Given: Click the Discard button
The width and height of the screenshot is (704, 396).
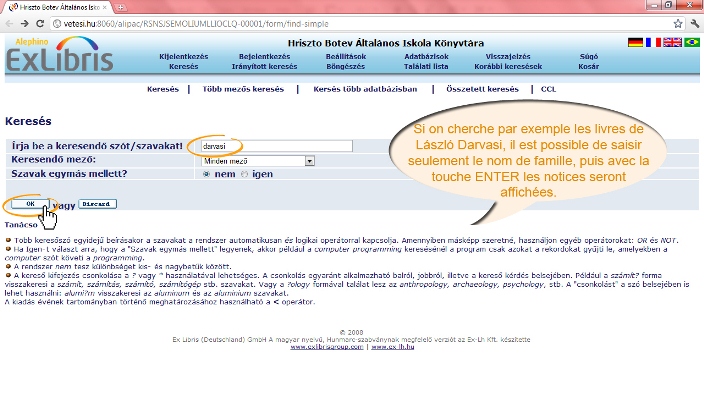Looking at the screenshot, I should tap(97, 204).
